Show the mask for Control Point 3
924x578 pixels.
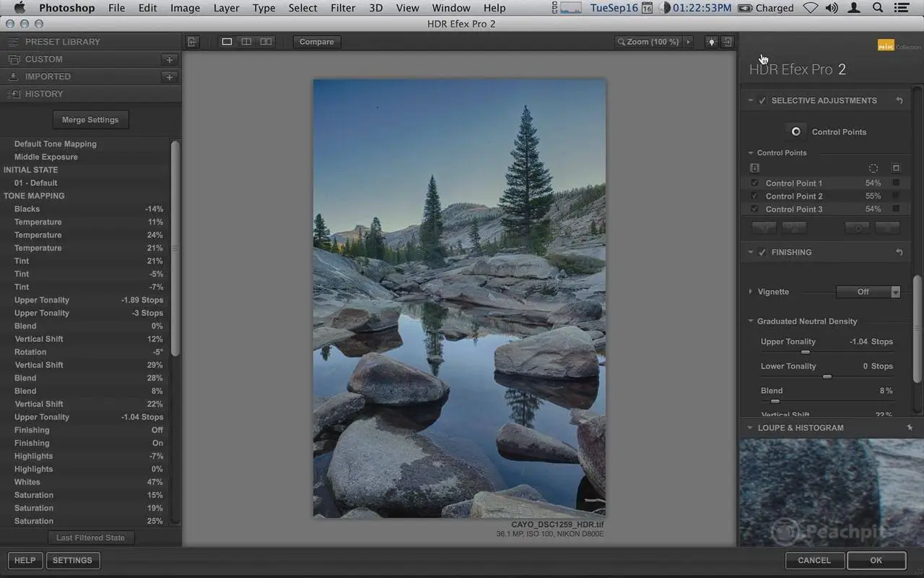tap(896, 209)
